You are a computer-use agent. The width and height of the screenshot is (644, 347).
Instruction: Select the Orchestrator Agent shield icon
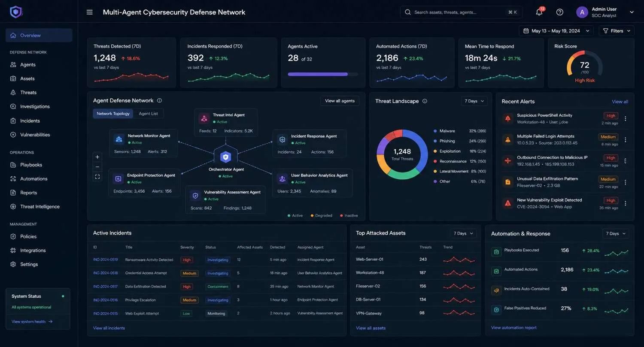pyautogui.click(x=226, y=157)
